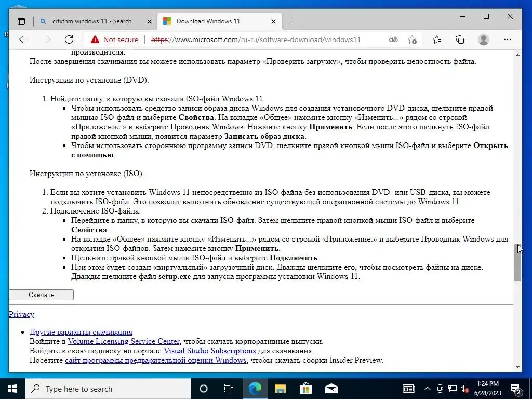The height and width of the screenshot is (399, 532).
Task: Click the Microsoft Edge taskbar icon
Action: point(255,389)
